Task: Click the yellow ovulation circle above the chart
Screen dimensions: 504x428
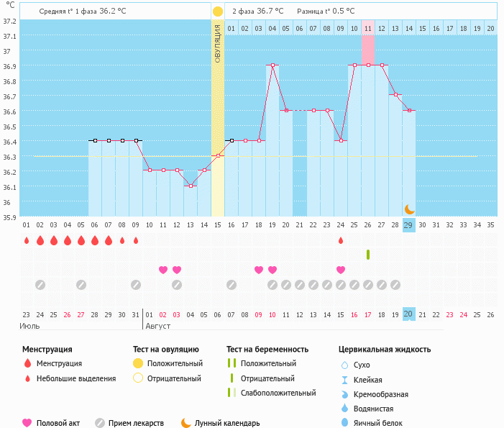Action: 218,12
